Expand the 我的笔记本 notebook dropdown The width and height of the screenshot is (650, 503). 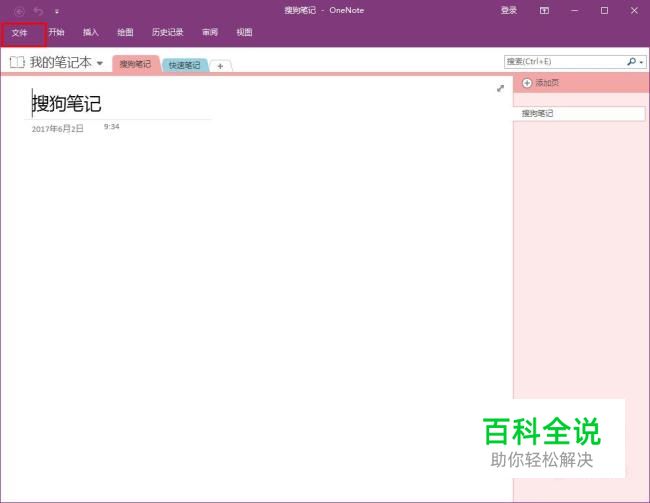pyautogui.click(x=100, y=63)
